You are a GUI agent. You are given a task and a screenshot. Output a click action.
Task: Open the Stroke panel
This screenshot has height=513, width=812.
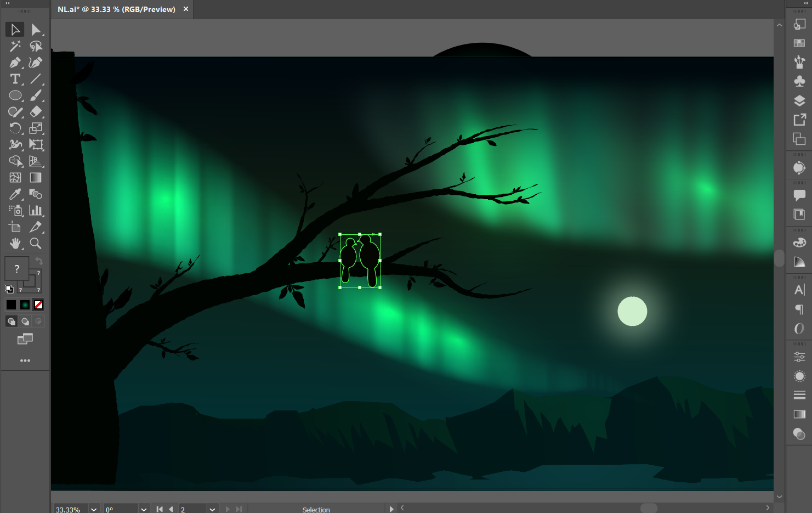799,395
